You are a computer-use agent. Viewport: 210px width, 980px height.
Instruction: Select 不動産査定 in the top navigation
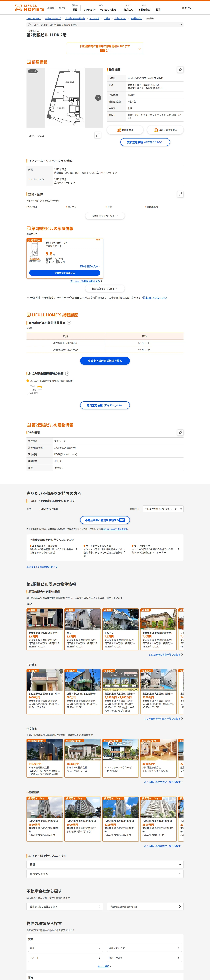[x=144, y=9]
